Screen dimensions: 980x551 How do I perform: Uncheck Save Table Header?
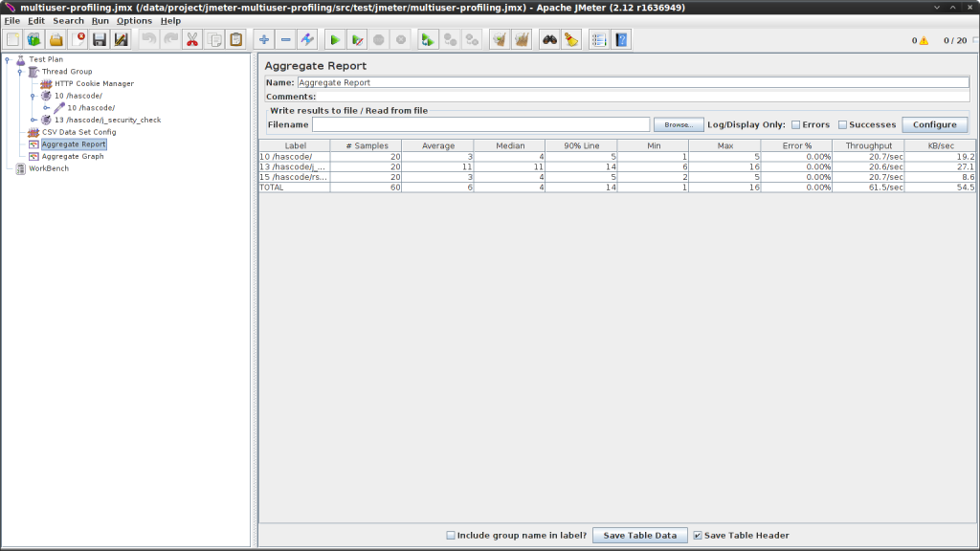click(x=698, y=535)
